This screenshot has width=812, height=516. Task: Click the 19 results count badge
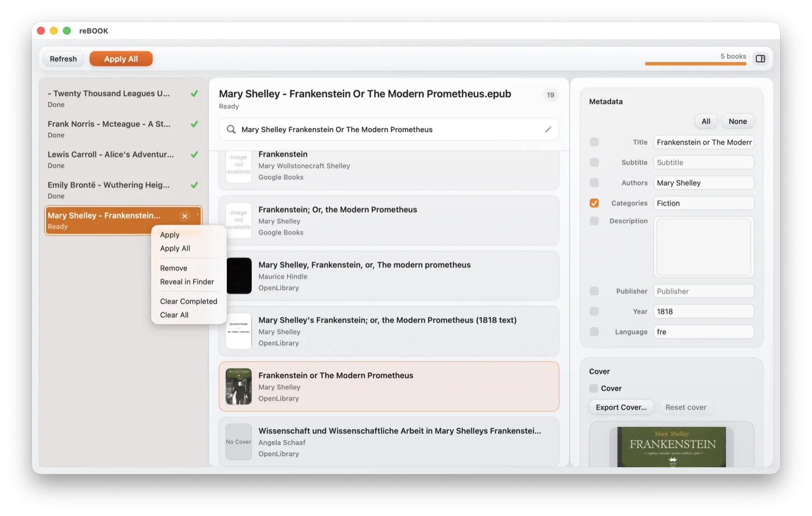click(x=550, y=95)
